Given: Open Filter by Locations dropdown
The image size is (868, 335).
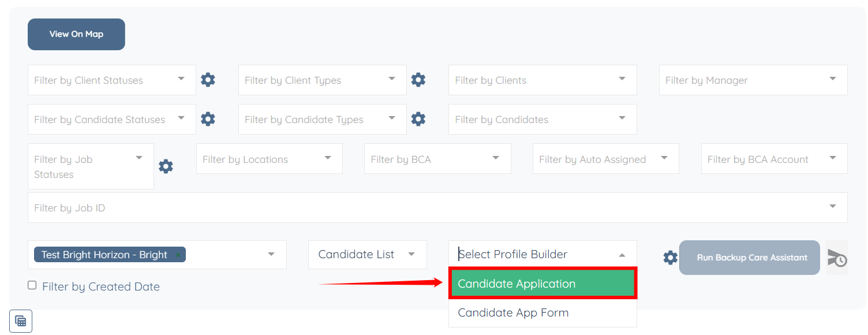Looking at the screenshot, I should point(269,159).
